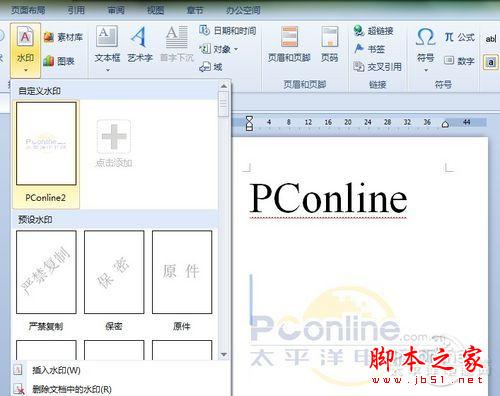The height and width of the screenshot is (396, 500).
Task: Insert a 符号 symbol
Action: click(x=426, y=45)
